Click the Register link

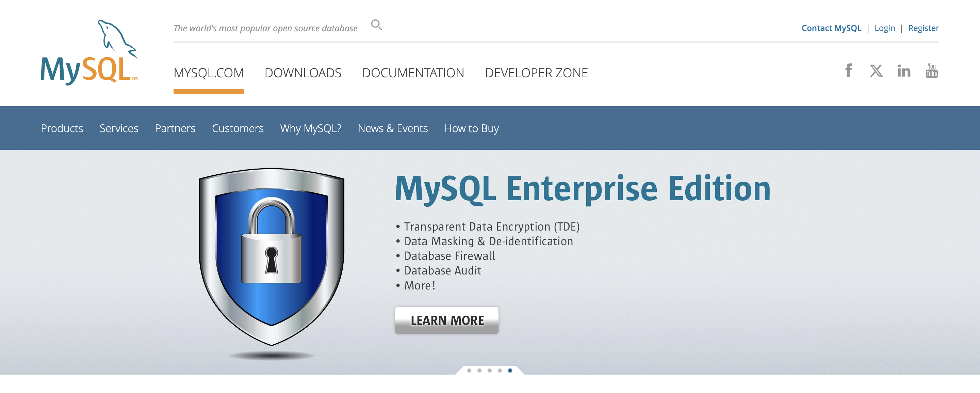tap(923, 28)
